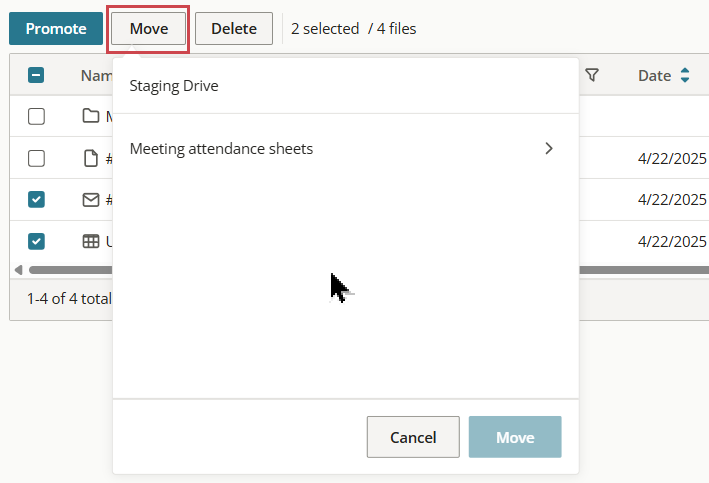Confirm with the dialog Move button
This screenshot has width=709, height=483.
515,437
